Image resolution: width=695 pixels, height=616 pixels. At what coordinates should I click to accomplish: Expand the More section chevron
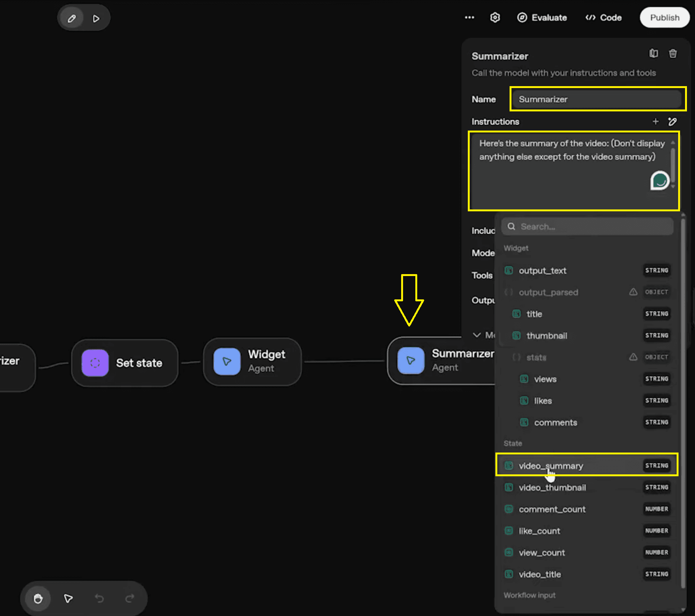(x=477, y=335)
